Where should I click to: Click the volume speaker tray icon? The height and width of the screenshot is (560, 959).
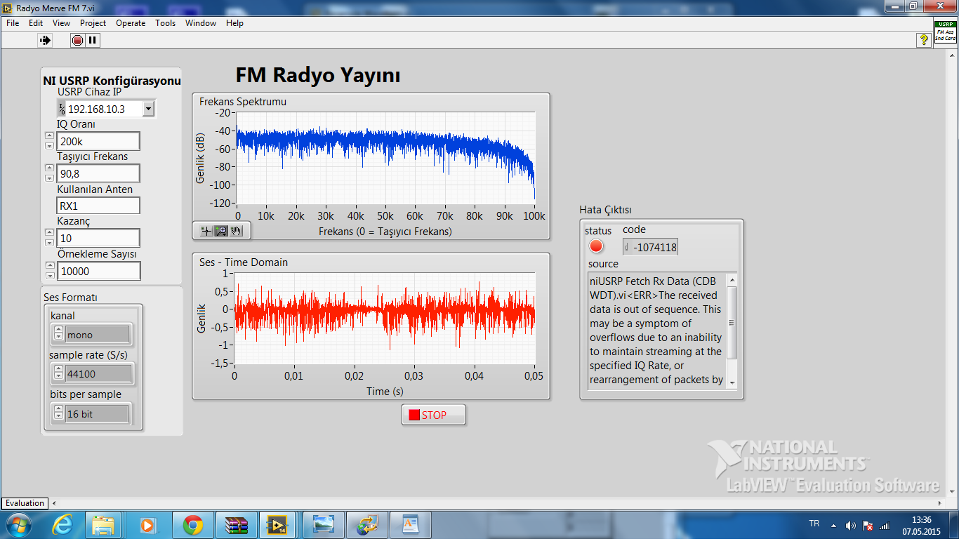pyautogui.click(x=851, y=525)
